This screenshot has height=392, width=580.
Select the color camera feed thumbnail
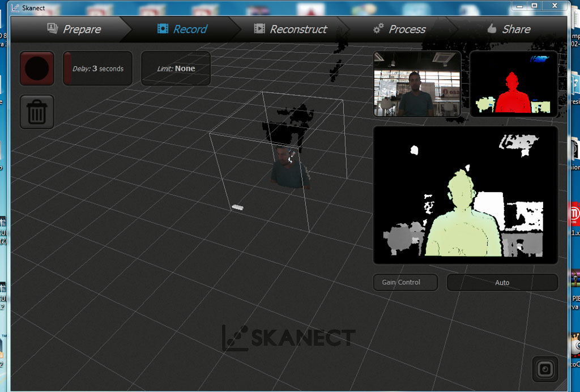point(417,84)
